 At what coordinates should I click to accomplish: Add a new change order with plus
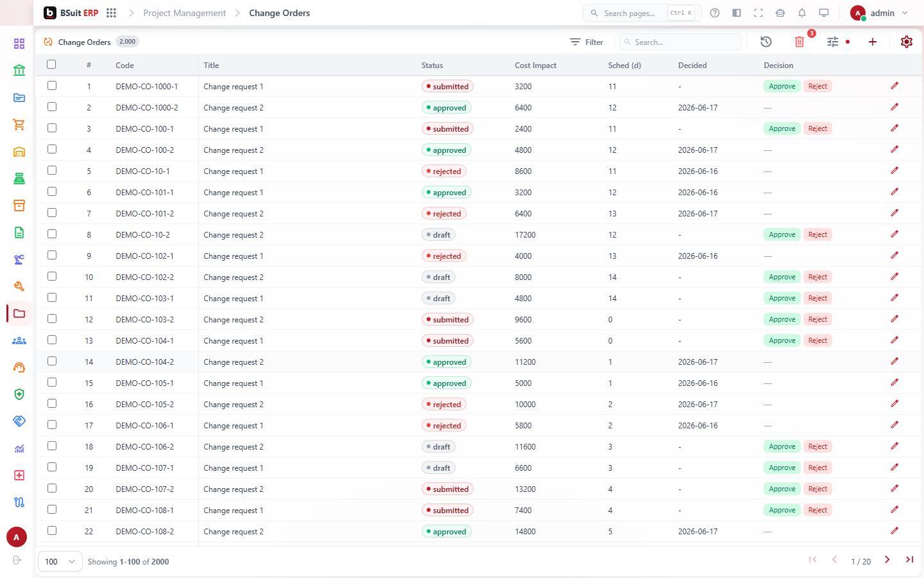click(x=873, y=42)
